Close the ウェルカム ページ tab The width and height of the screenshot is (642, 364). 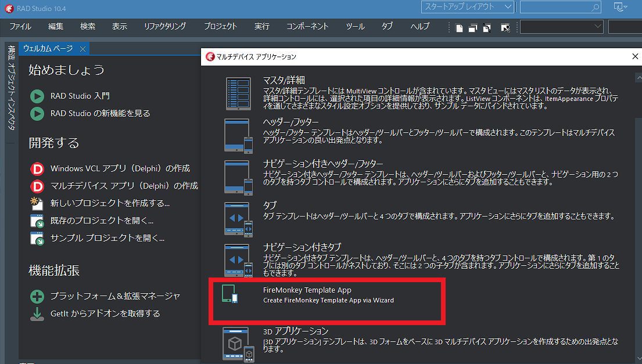83,49
